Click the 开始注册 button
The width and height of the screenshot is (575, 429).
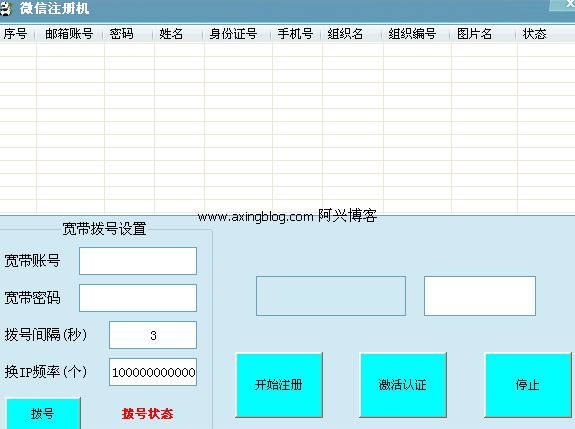click(279, 385)
